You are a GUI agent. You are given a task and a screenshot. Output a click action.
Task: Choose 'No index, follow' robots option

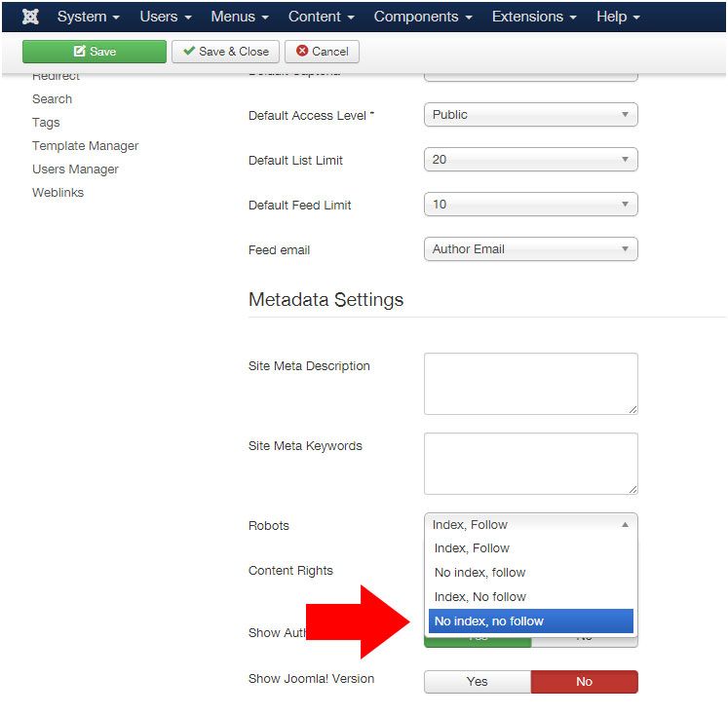click(x=531, y=573)
